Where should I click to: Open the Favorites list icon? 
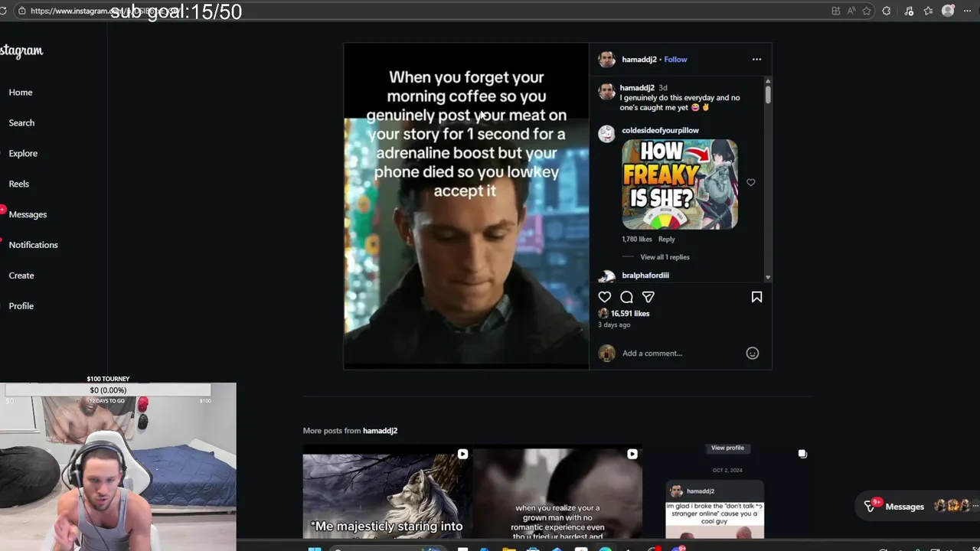[x=928, y=11]
